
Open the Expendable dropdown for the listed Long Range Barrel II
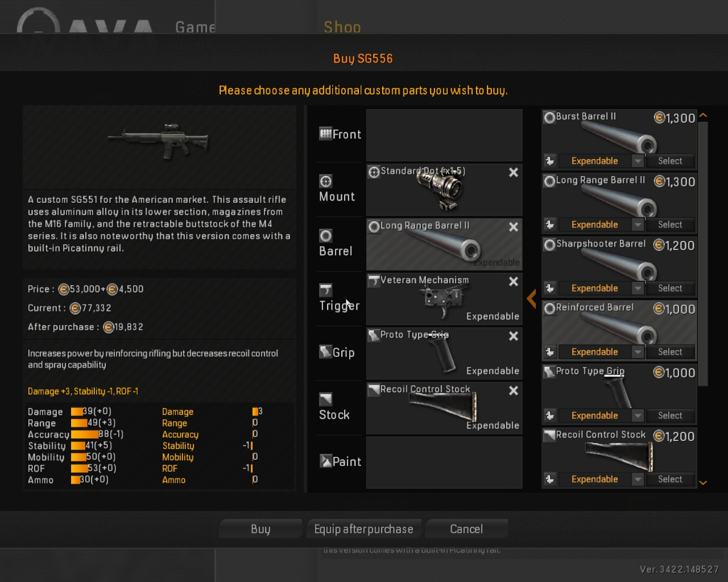[x=638, y=225]
